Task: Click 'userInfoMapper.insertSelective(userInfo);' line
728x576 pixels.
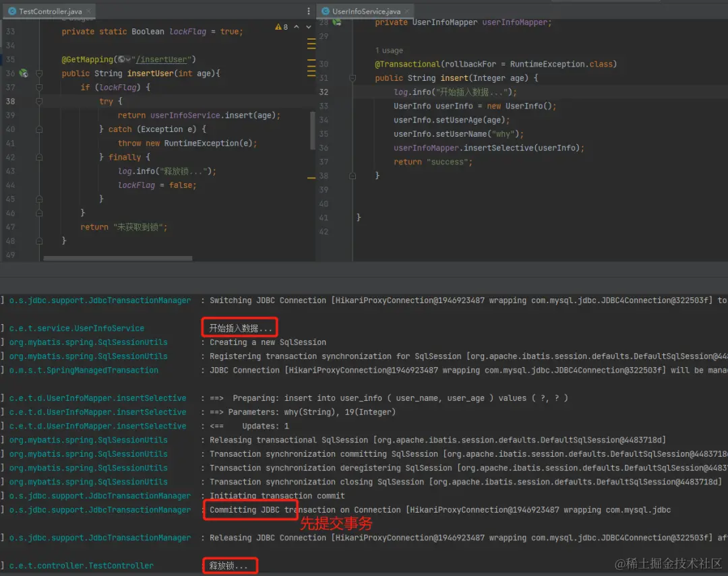Action: click(489, 148)
